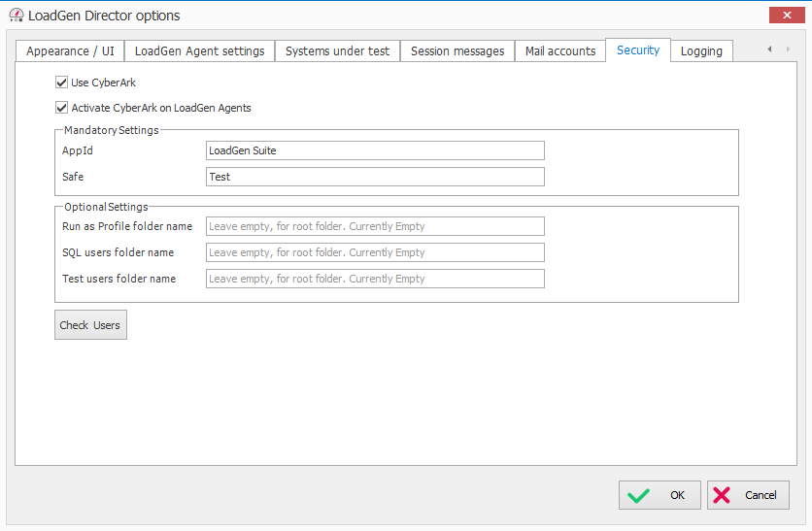Click the tab strip left arrow
This screenshot has height=531, width=812.
click(769, 50)
